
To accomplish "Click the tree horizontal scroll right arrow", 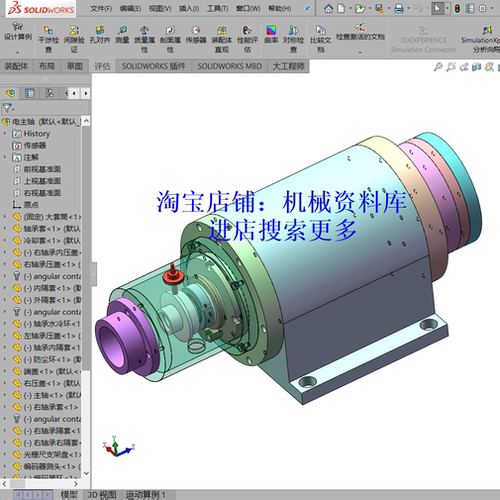I will (x=76, y=483).
